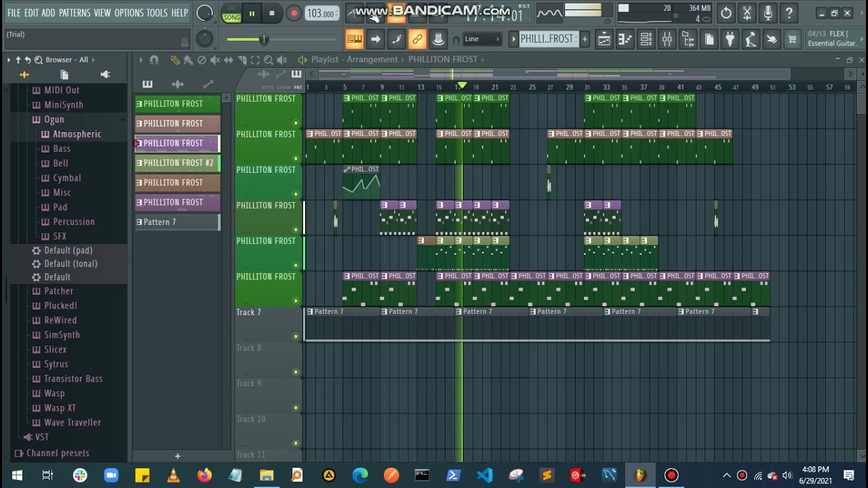Click the Browser search magnifier icon
868x488 pixels.
[x=39, y=60]
